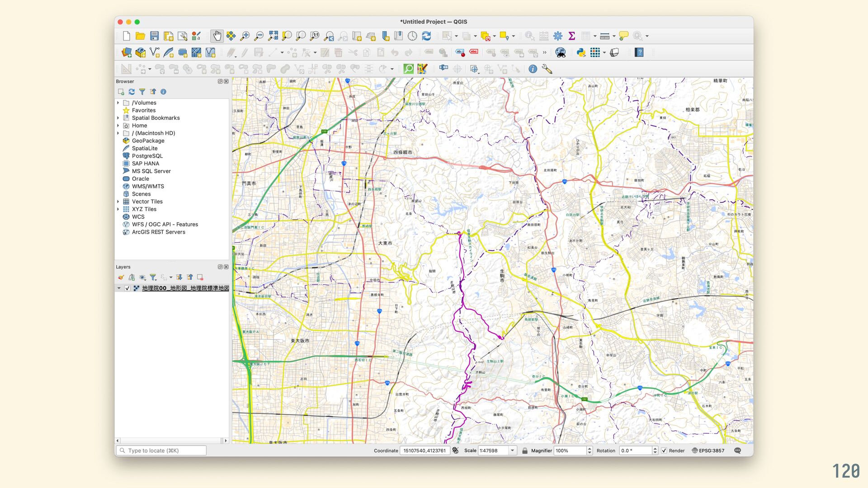
Task: Click the Zoom Full extent icon
Action: (273, 36)
